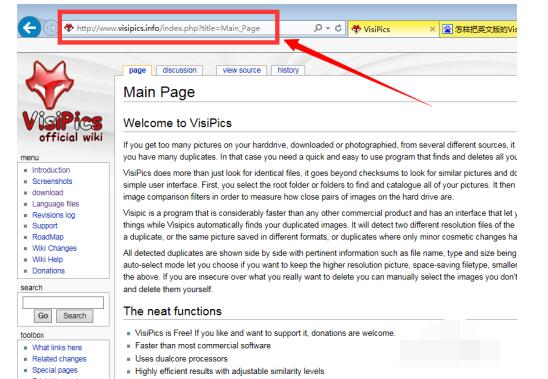Open the Donations menu link
Viewport: 548px width, 379px height.
pos(49,271)
